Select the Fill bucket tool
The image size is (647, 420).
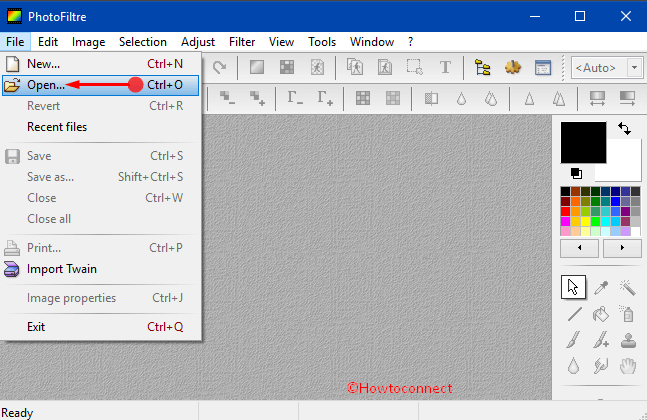pos(601,314)
